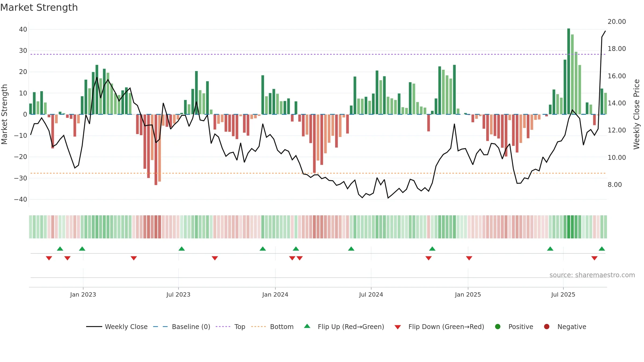Toggle the Bottom legend entry

pyautogui.click(x=272, y=327)
